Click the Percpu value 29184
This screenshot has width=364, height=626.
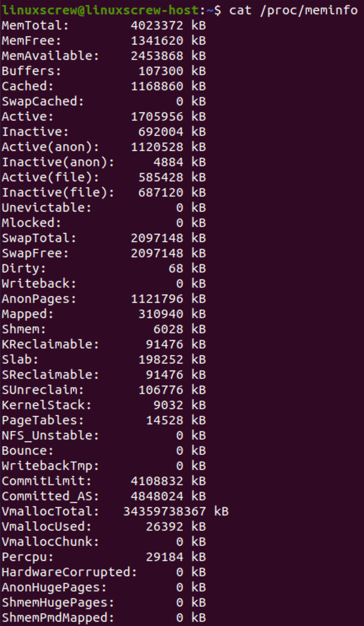tap(165, 557)
